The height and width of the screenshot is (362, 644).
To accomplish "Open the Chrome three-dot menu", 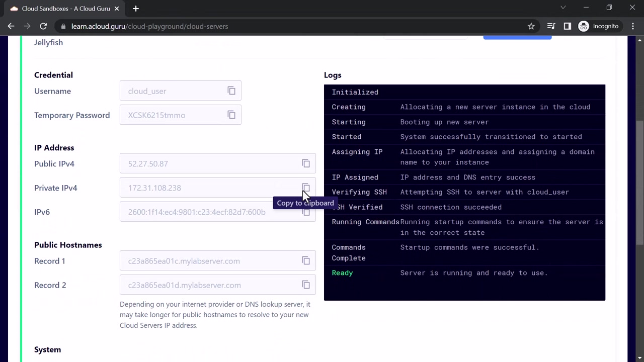I will tap(633, 26).
